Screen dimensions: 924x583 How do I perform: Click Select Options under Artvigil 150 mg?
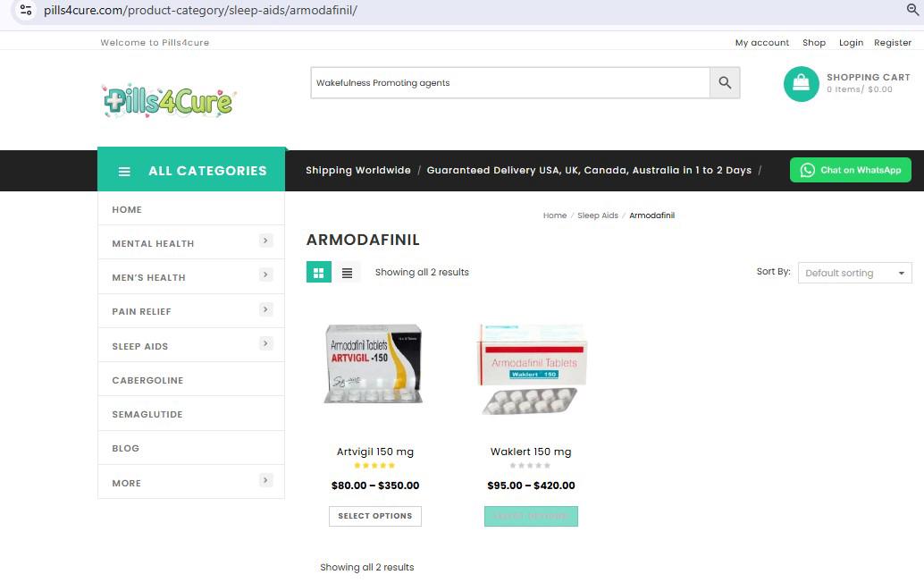(x=375, y=516)
